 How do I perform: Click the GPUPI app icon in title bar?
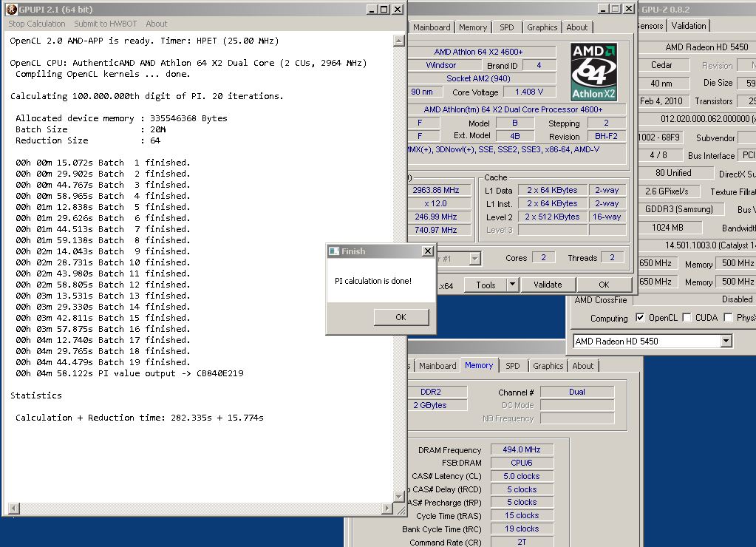pyautogui.click(x=12, y=9)
